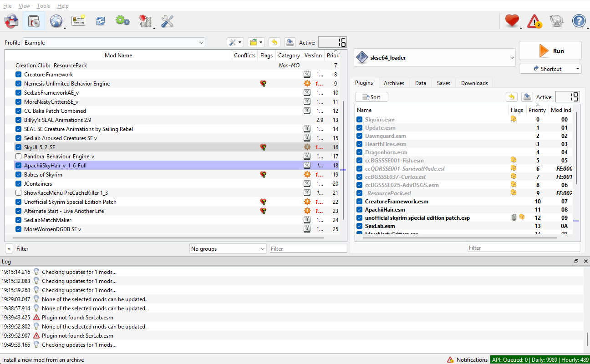Click the unofficial patch plugin archive flag icon
The height and width of the screenshot is (364, 590).
point(514,217)
